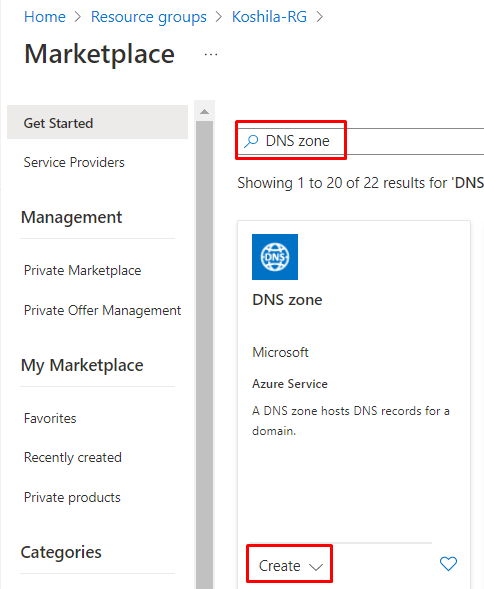Add DNS zone to favorites heart icon
This screenshot has width=484, height=589.
[448, 563]
